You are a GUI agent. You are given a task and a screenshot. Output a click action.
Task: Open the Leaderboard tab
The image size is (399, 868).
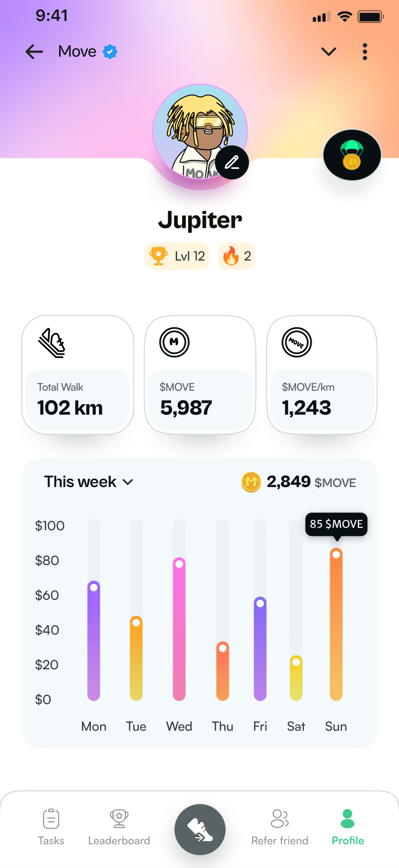coord(119,827)
